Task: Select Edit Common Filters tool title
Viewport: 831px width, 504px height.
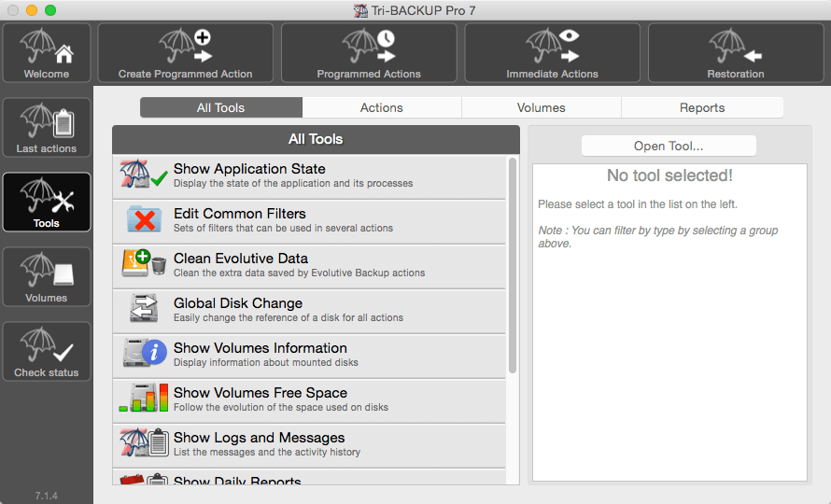Action: tap(240, 213)
